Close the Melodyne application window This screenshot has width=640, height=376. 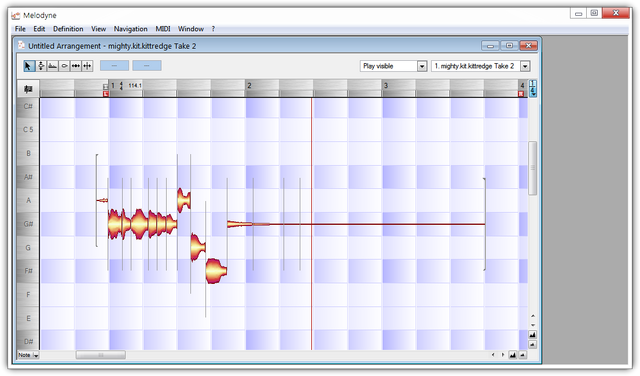click(x=616, y=13)
